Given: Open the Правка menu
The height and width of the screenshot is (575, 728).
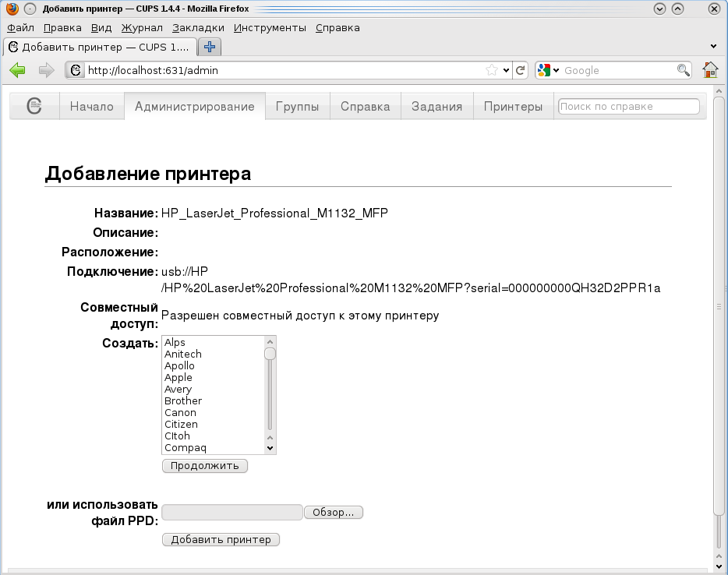Looking at the screenshot, I should pyautogui.click(x=62, y=28).
